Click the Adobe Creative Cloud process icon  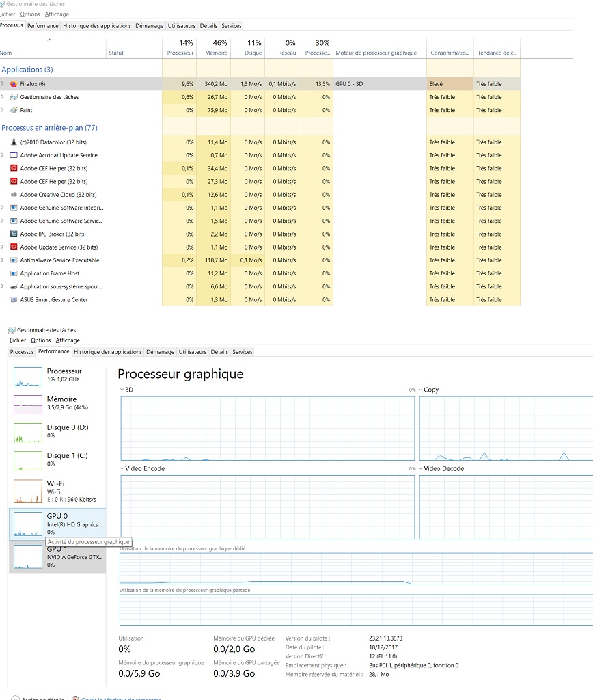click(x=14, y=195)
